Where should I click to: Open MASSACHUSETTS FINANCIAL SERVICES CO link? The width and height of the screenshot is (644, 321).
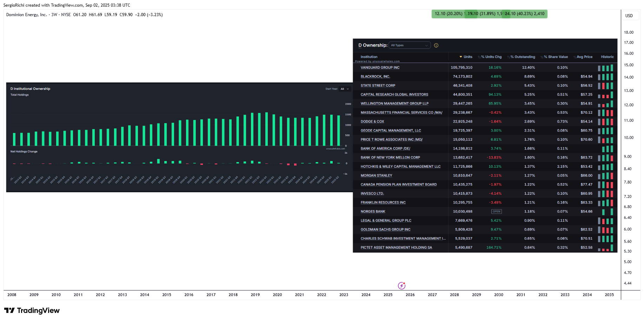pyautogui.click(x=401, y=113)
